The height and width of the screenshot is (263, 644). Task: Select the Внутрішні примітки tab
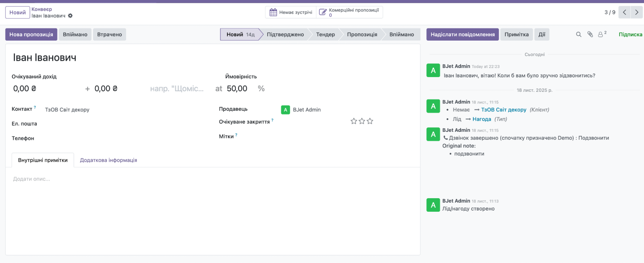pos(43,160)
